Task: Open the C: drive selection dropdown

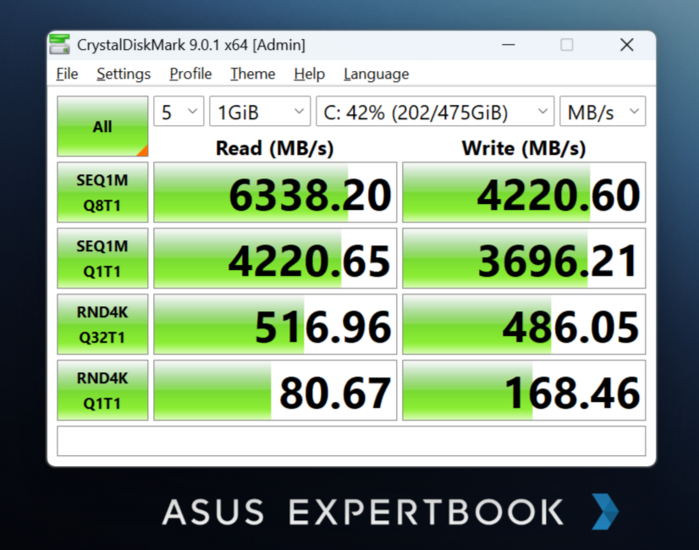Action: (x=434, y=112)
